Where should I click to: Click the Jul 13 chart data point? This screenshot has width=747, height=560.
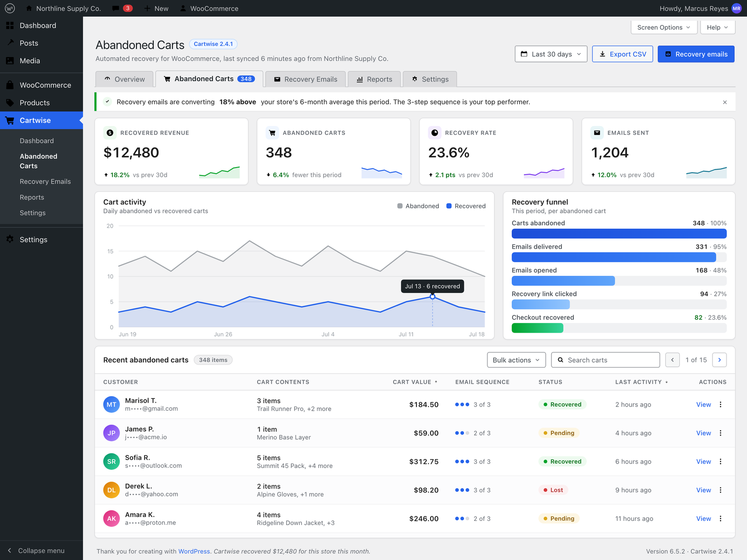(432, 296)
